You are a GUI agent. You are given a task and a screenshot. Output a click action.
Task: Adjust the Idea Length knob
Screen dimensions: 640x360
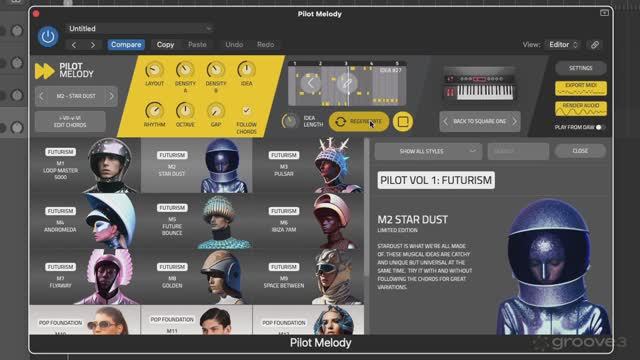click(x=289, y=121)
